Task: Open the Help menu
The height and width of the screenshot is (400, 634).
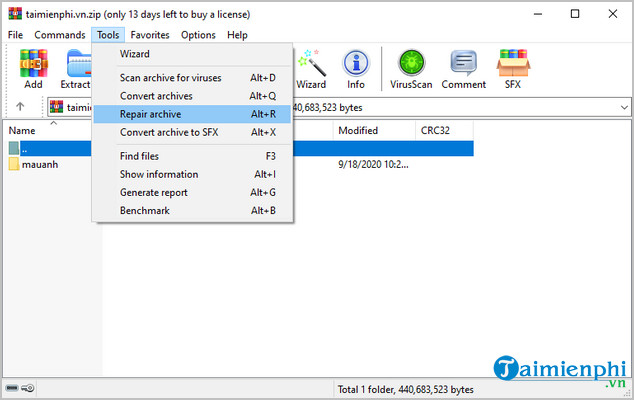Action: point(237,35)
